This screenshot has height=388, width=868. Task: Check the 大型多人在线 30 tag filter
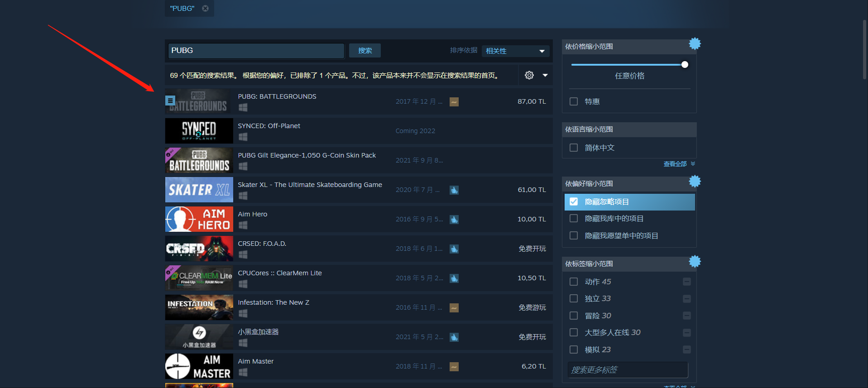click(x=574, y=332)
